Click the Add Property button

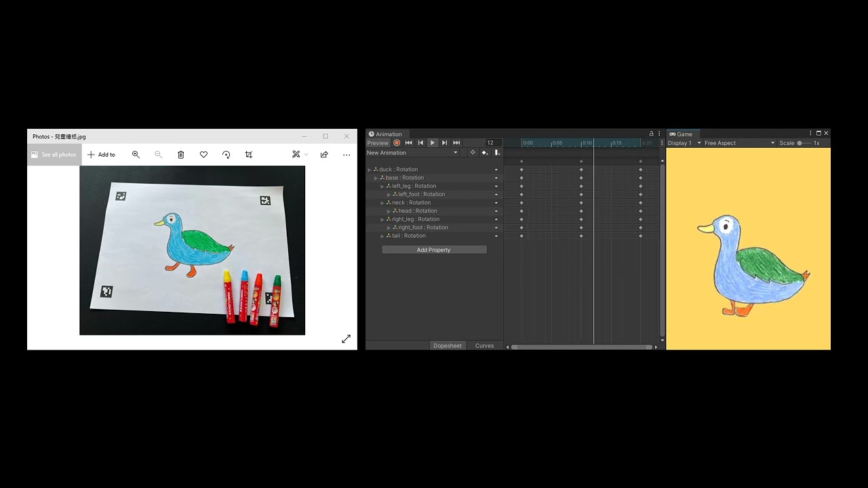[434, 249]
